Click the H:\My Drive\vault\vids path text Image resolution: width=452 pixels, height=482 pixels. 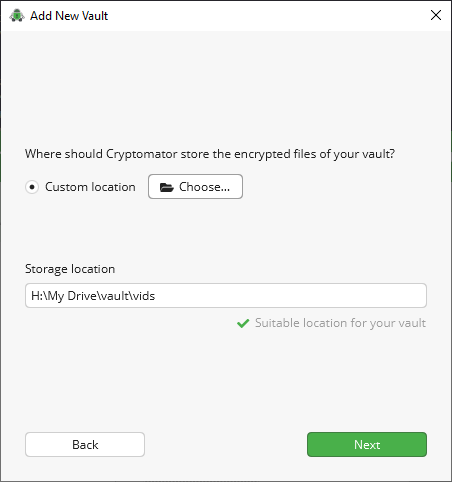click(x=93, y=296)
